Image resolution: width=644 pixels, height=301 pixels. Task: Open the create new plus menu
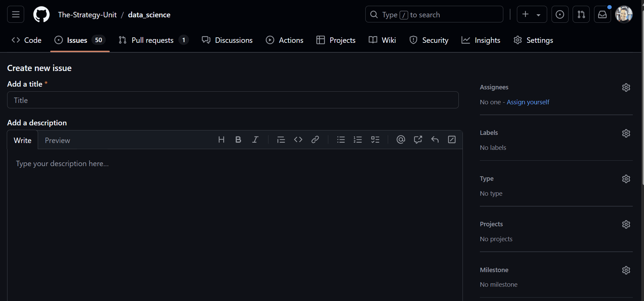click(x=532, y=14)
